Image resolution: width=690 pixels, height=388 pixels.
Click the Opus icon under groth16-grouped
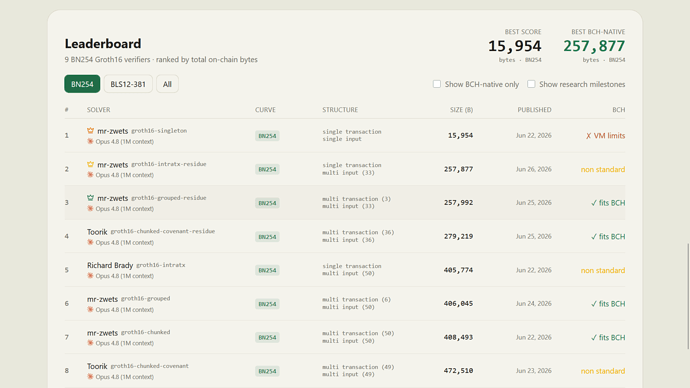(90, 310)
